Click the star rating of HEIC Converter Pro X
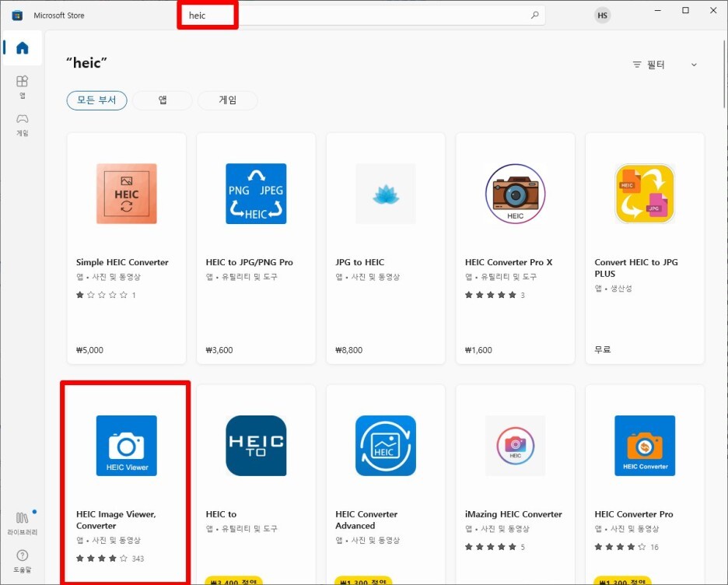The height and width of the screenshot is (585, 728). point(490,295)
